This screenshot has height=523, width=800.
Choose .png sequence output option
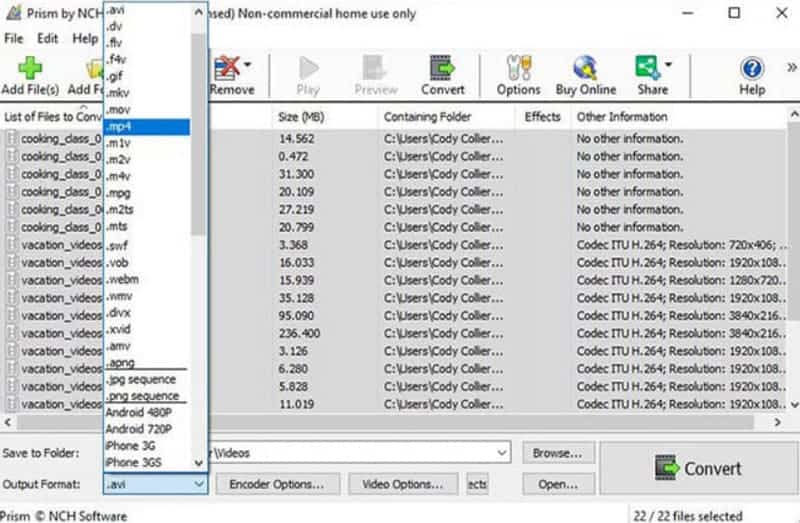click(147, 396)
